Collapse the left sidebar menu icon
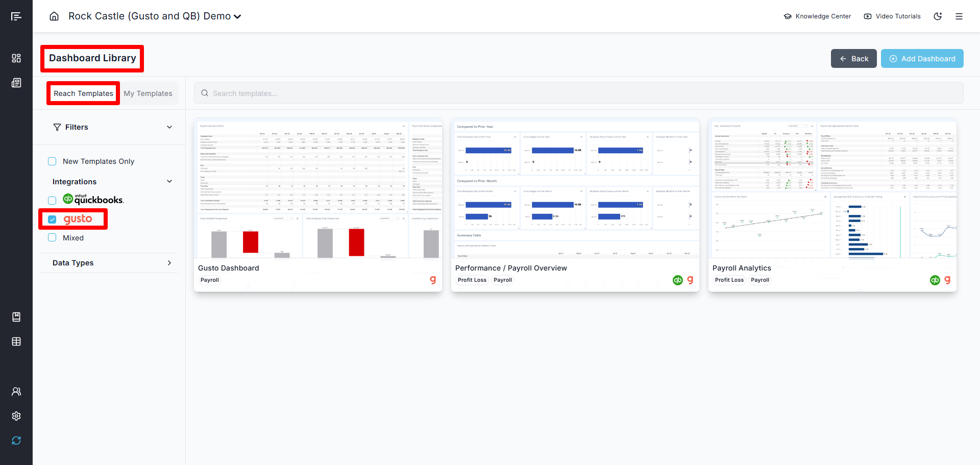980x465 pixels. click(x=16, y=16)
